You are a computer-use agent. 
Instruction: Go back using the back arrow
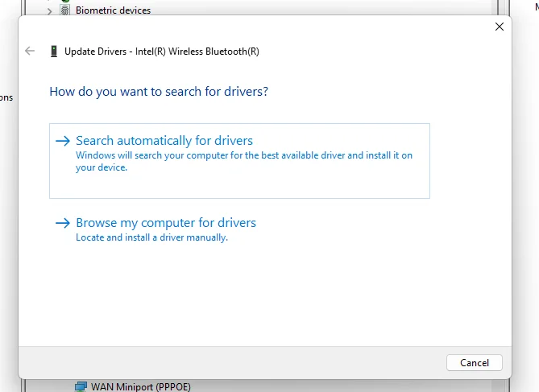30,52
